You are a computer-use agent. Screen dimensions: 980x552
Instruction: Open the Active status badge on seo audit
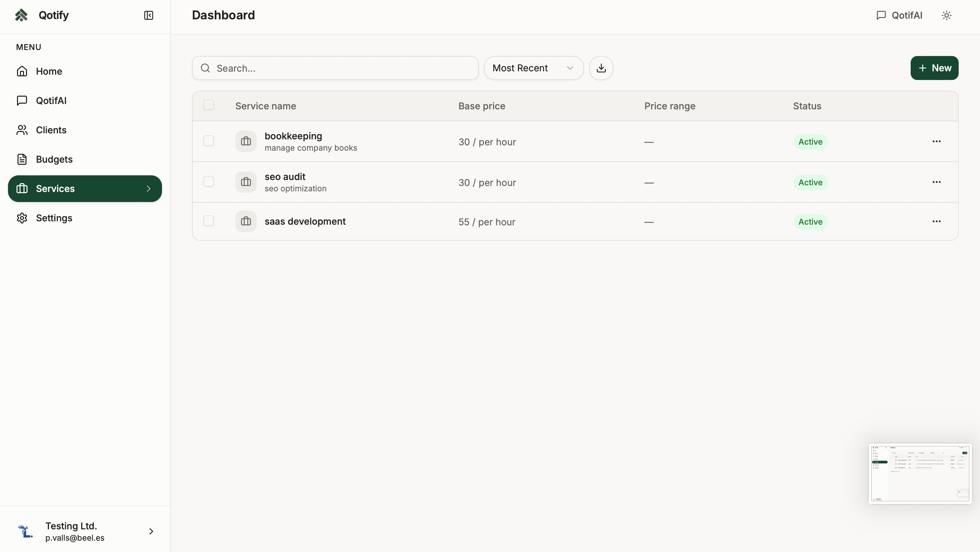click(810, 182)
